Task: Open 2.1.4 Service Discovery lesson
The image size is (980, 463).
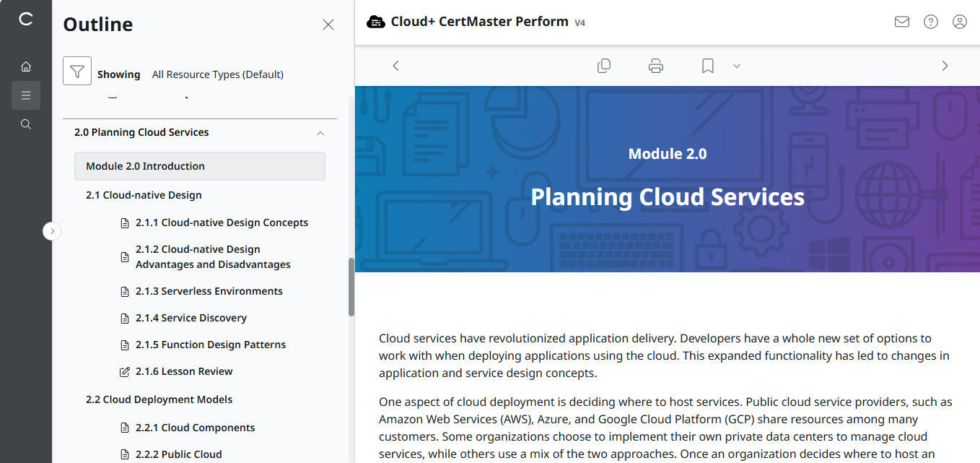Action: 191,318
